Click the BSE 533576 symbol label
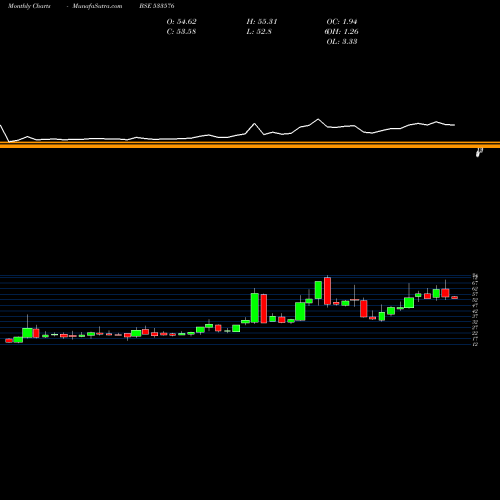 157,6
